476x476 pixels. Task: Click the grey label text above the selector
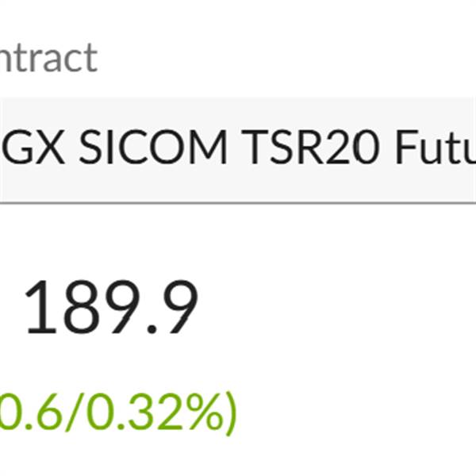click(x=48, y=58)
